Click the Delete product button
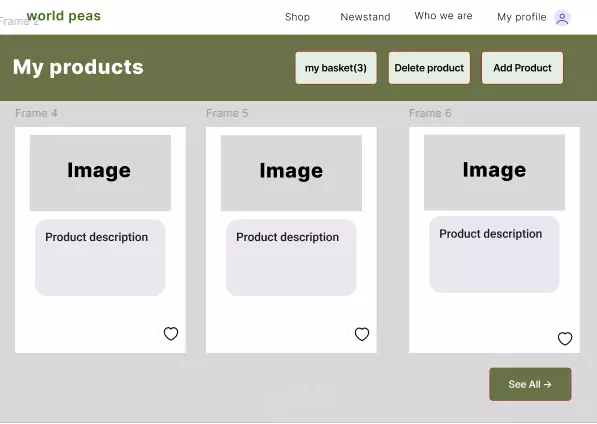Image resolution: width=597 pixels, height=424 pixels. coord(429,68)
